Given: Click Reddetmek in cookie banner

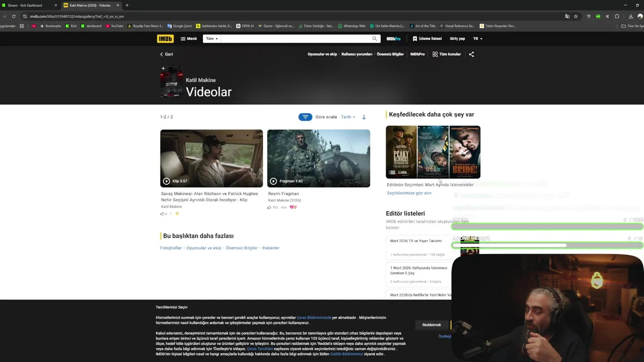Looking at the screenshot, I should (x=432, y=325).
